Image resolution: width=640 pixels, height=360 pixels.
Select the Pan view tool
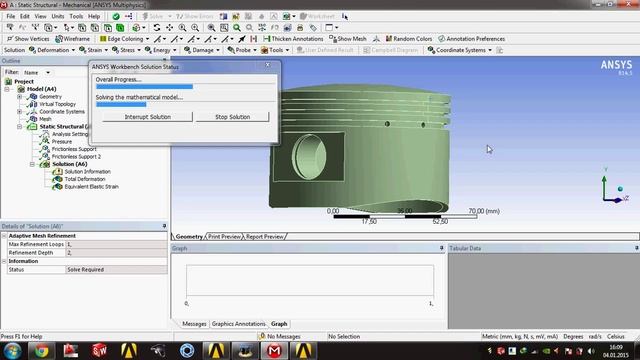pos(169,28)
